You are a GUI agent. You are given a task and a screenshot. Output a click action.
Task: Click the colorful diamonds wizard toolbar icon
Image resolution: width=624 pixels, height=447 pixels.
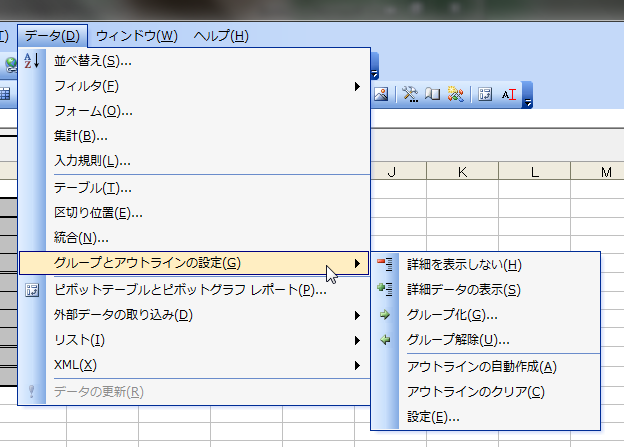(455, 94)
